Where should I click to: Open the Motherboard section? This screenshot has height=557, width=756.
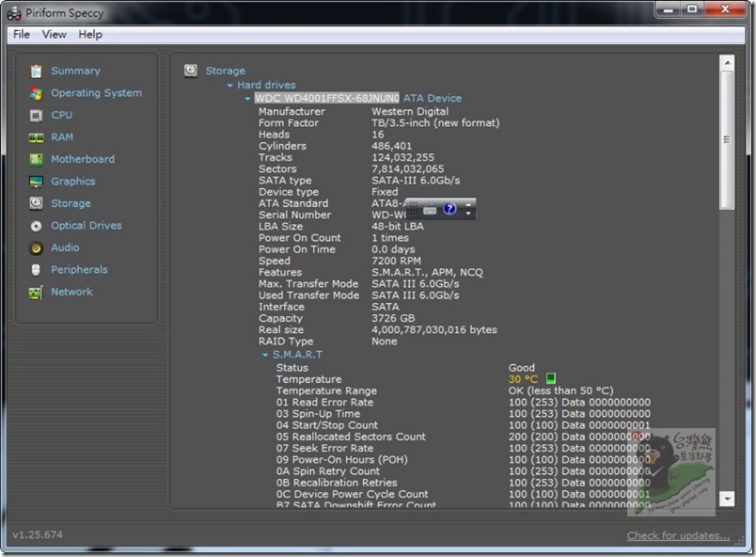tap(83, 159)
